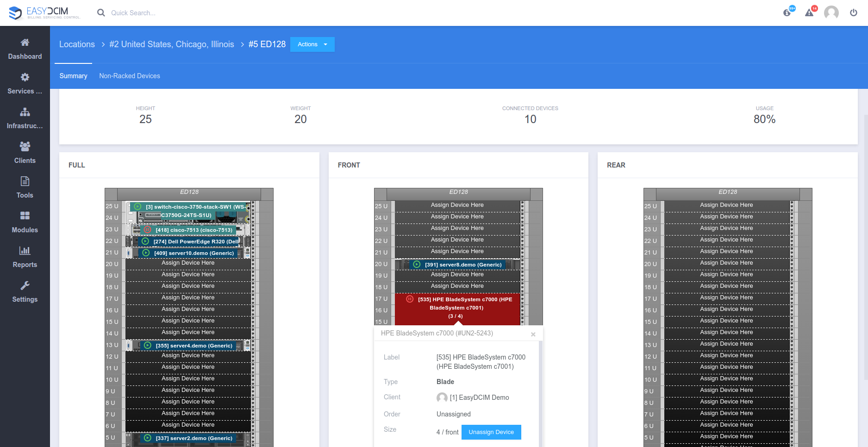This screenshot has height=447, width=868.
Task: Open [3] switch-cisco-3750-stack-SW1 device
Action: tap(187, 212)
